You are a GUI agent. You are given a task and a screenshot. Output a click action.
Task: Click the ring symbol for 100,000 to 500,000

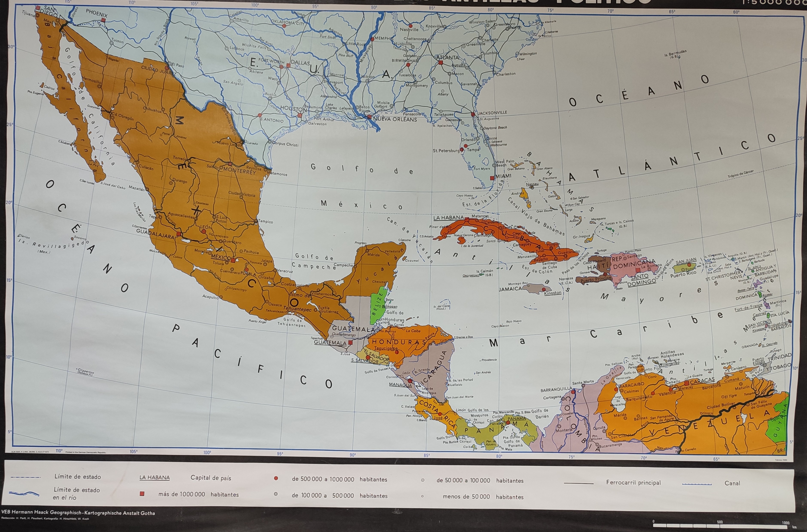point(276,494)
